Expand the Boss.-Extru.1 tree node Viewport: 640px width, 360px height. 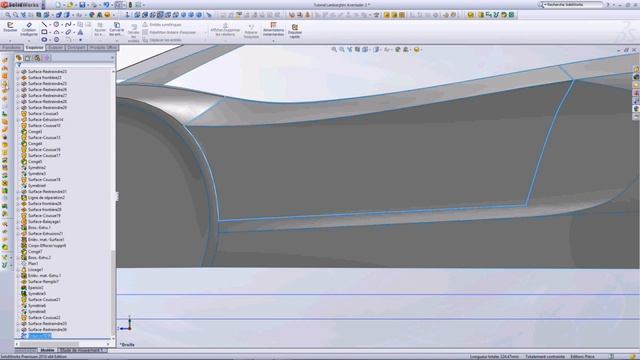coord(18,228)
